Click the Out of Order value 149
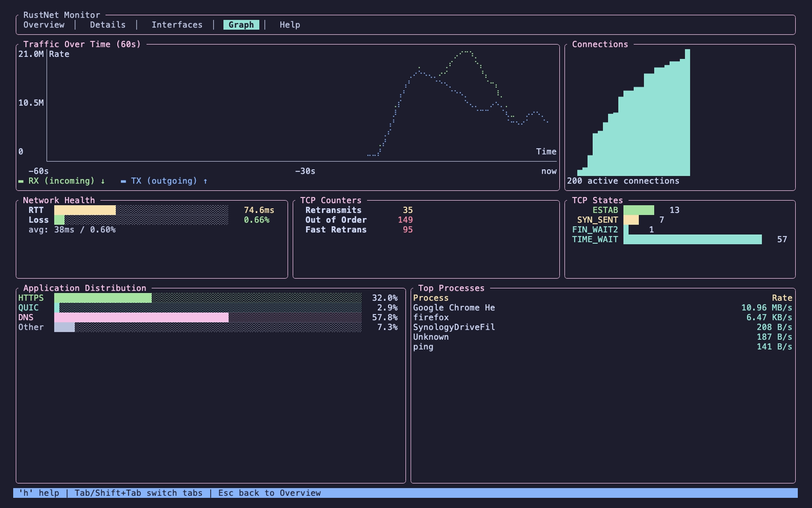 tap(405, 220)
